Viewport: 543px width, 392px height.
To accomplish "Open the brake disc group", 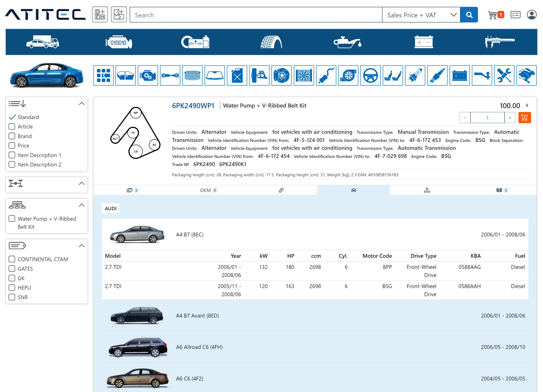I will point(281,75).
